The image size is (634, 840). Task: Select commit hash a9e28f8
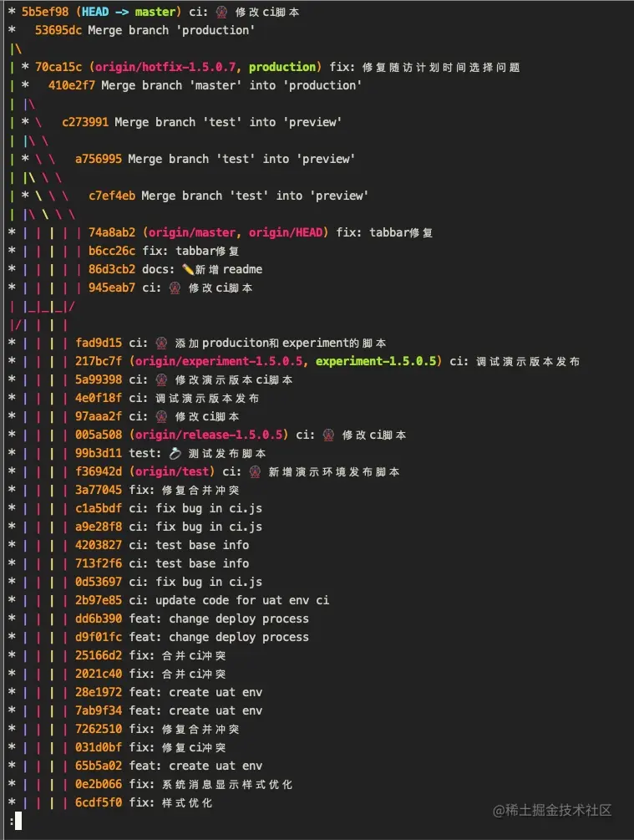click(99, 527)
